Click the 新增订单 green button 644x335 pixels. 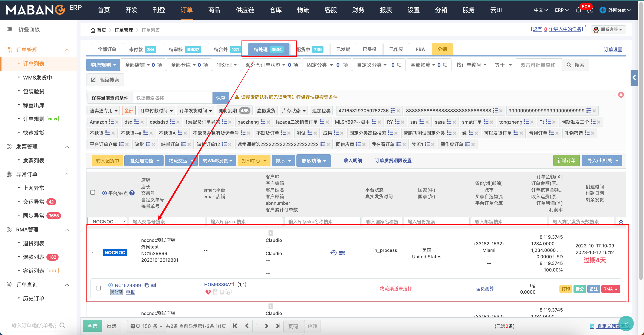566,161
